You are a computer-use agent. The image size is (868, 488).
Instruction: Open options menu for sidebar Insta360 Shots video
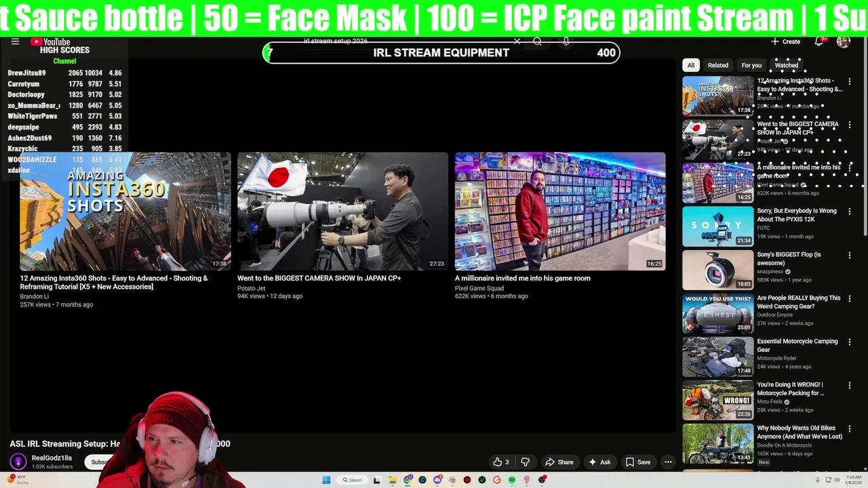click(x=849, y=81)
